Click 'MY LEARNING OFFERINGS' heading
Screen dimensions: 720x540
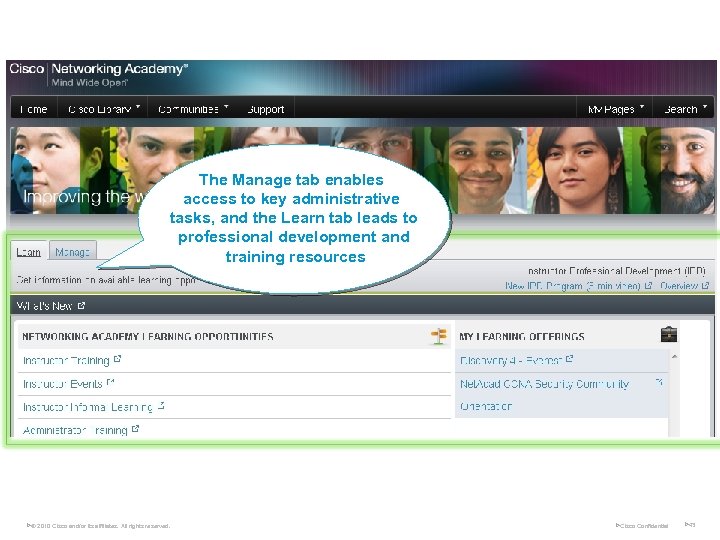(522, 337)
